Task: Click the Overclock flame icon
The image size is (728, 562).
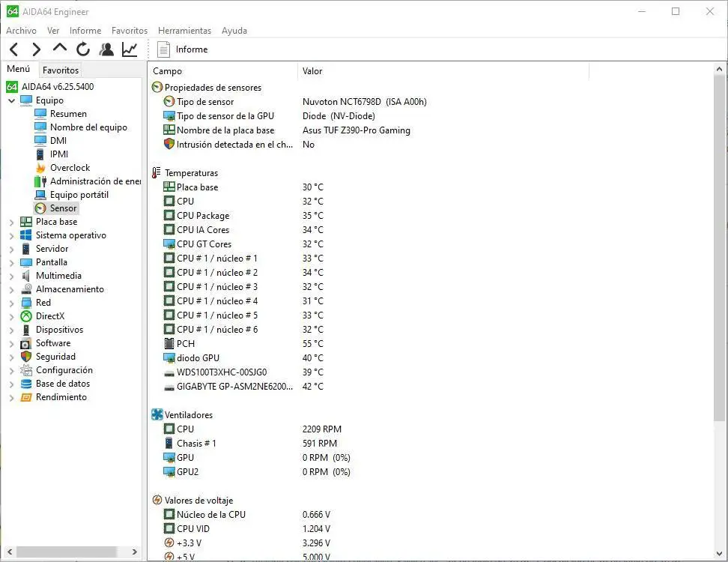Action: 40,168
